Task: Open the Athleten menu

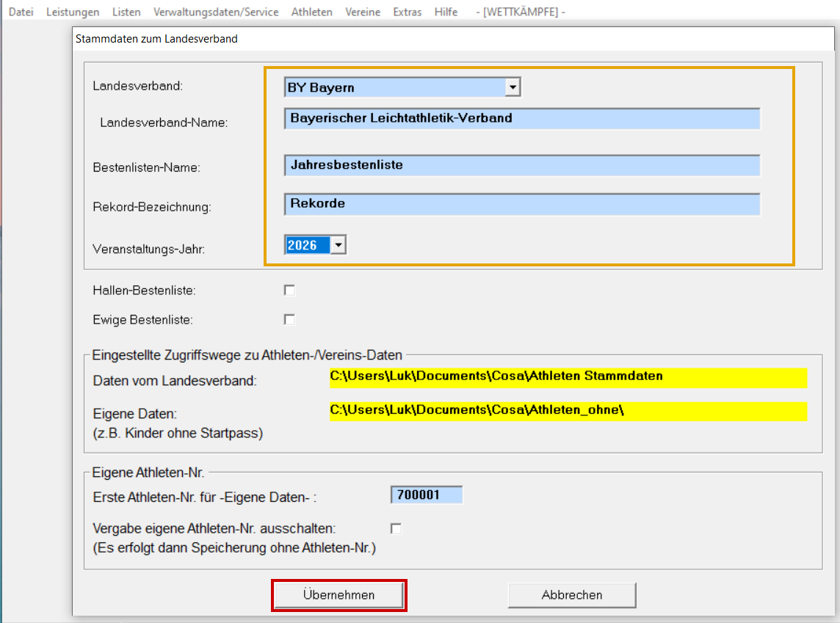Action: point(311,12)
